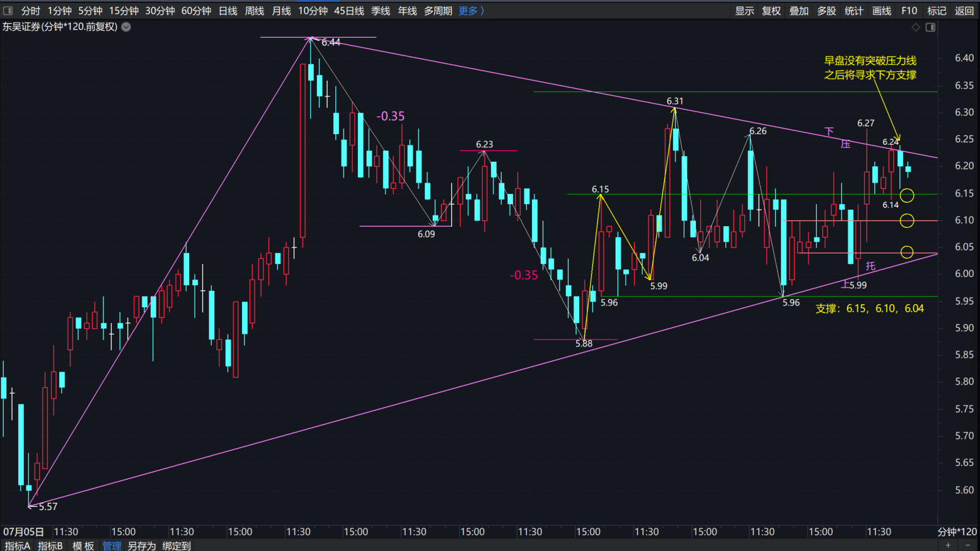Screen dimensions: 980x551
Task: Click the 6.26 price label
Action: [758, 131]
